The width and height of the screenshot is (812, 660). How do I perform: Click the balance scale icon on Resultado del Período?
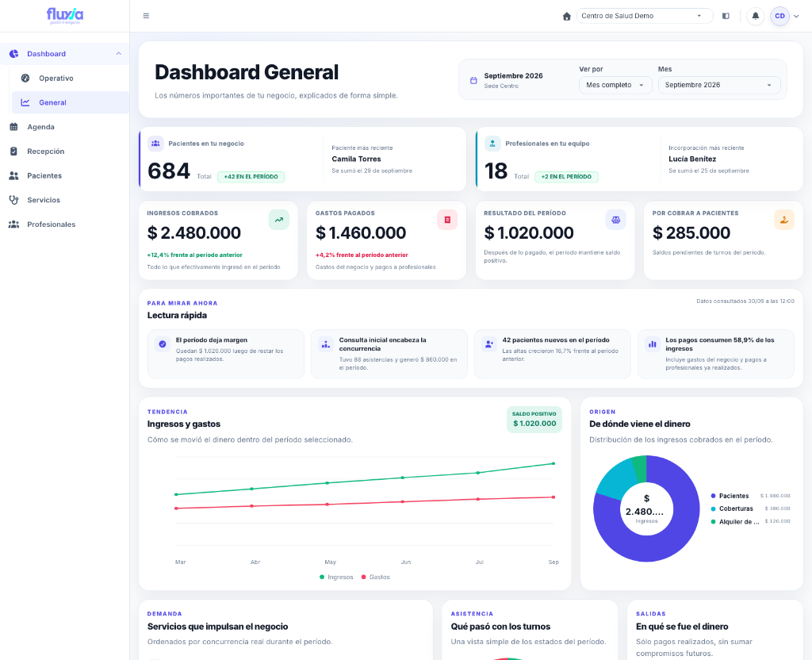(x=615, y=220)
